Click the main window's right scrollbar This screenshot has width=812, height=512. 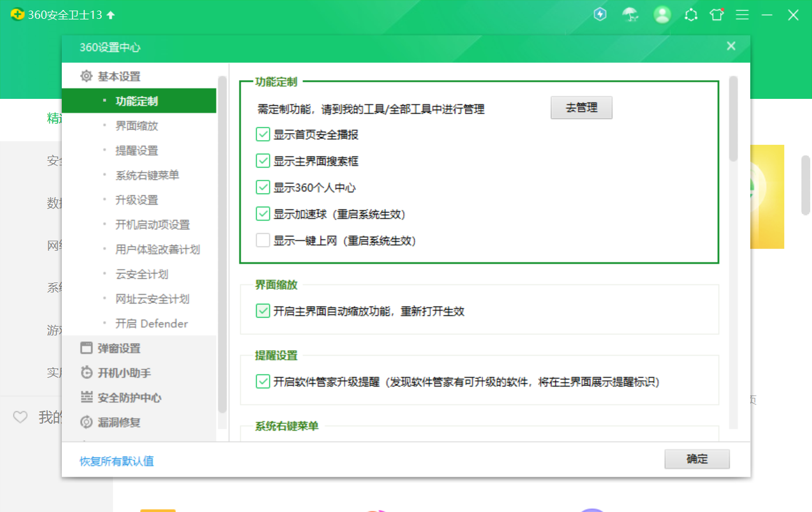coord(806,185)
